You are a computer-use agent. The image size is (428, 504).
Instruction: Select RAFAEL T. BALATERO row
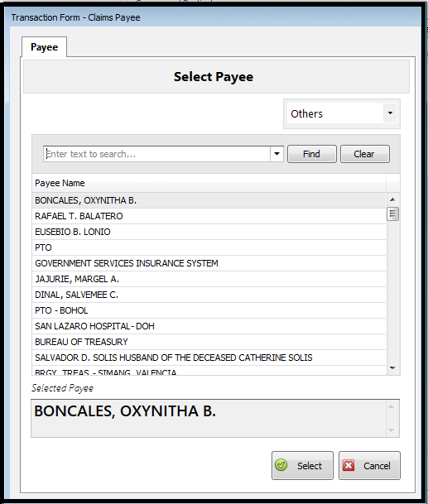(209, 216)
